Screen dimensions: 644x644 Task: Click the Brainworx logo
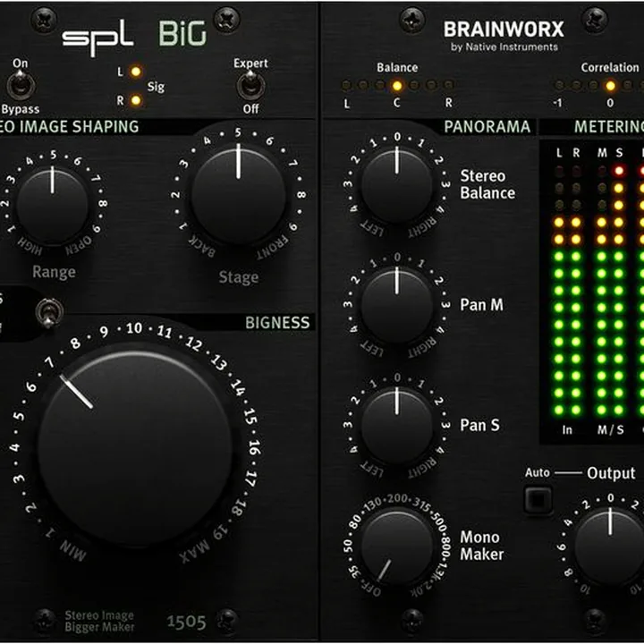coord(504,30)
